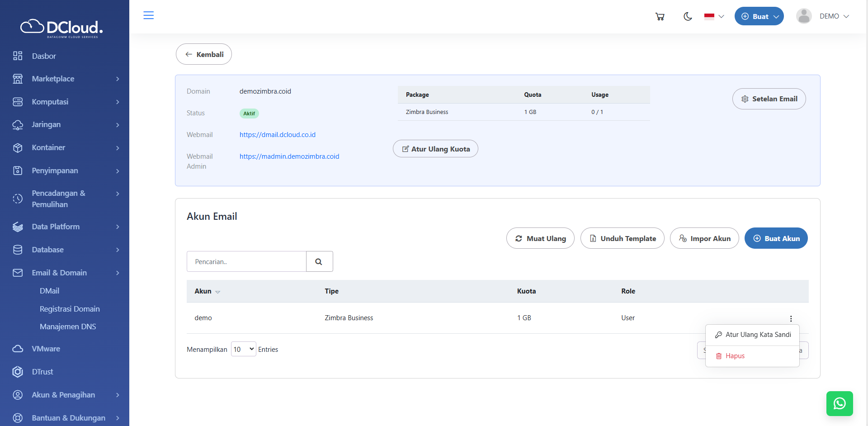868x426 pixels.
Task: Click the hamburger menu icon
Action: tap(148, 15)
